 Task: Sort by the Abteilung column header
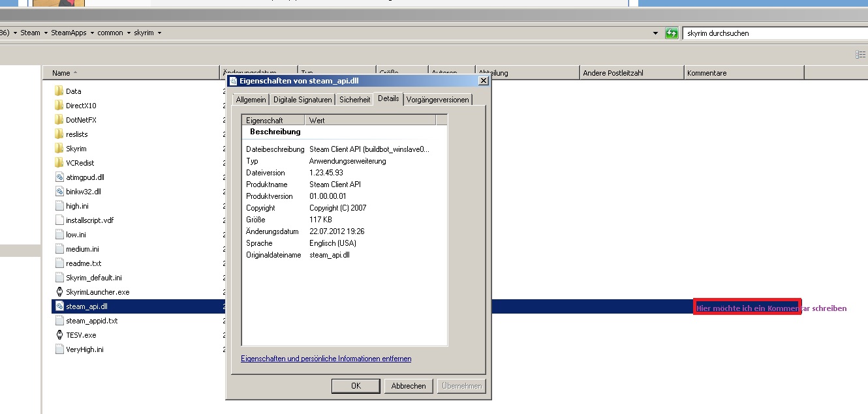pos(527,72)
